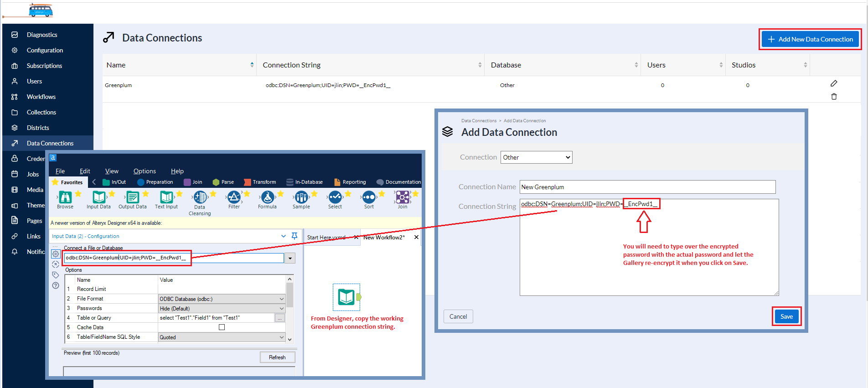This screenshot has height=388, width=868.
Task: Switch to the In-Database tool category
Action: pos(305,182)
